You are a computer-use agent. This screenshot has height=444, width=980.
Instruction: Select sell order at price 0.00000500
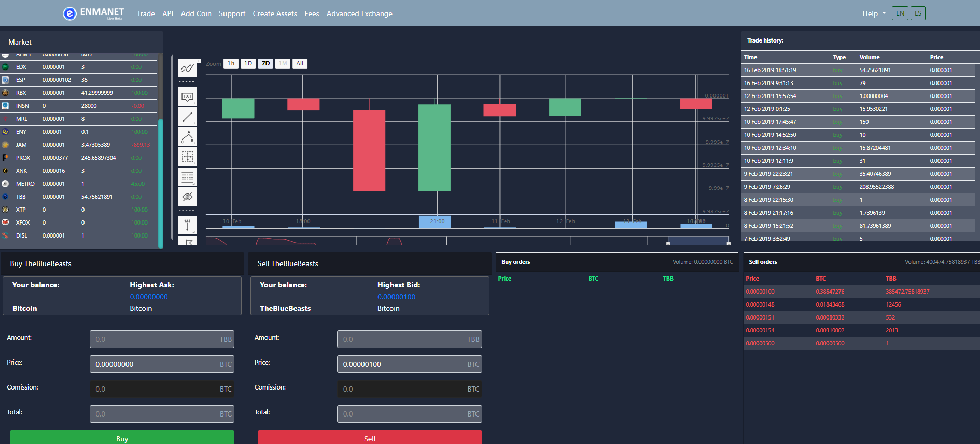pyautogui.click(x=861, y=343)
